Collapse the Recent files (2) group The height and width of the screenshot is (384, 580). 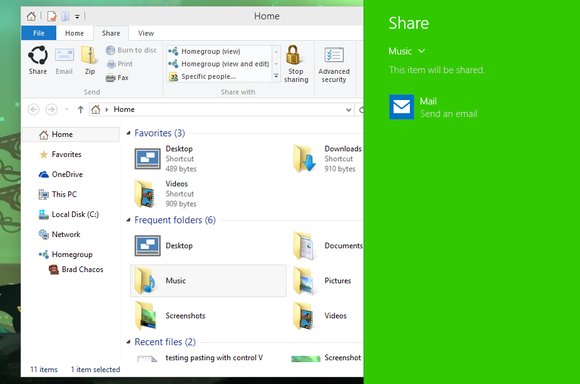[128, 342]
